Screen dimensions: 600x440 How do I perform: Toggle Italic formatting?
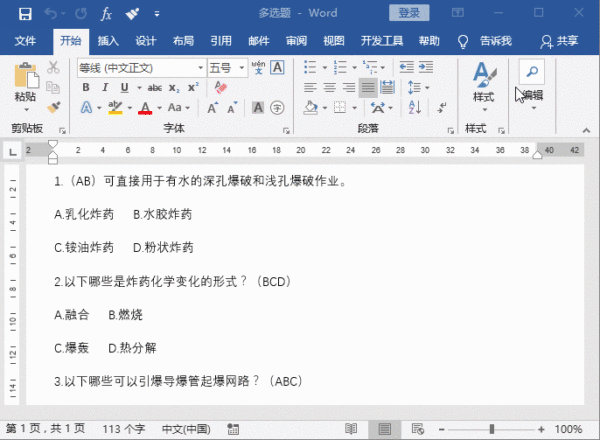(x=105, y=88)
